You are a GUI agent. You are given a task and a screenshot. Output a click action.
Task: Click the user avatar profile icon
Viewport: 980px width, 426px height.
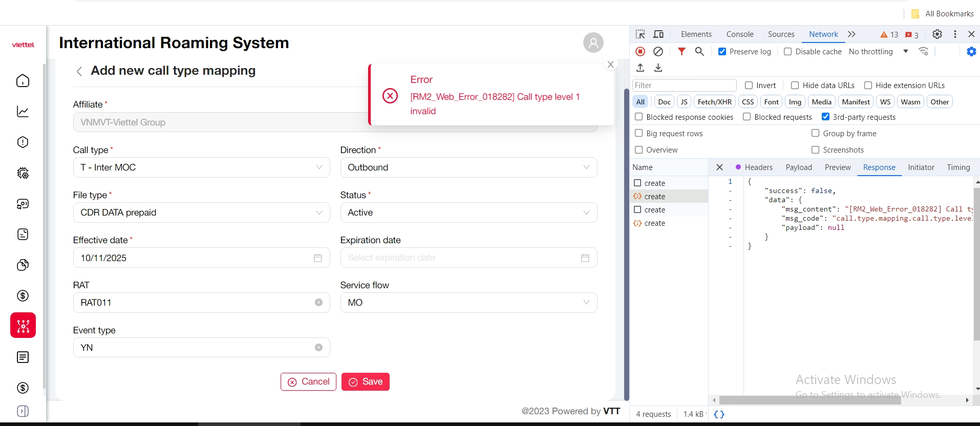593,42
